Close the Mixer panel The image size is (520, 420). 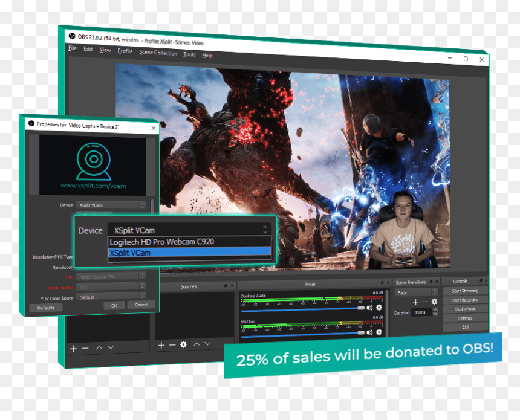[388, 282]
